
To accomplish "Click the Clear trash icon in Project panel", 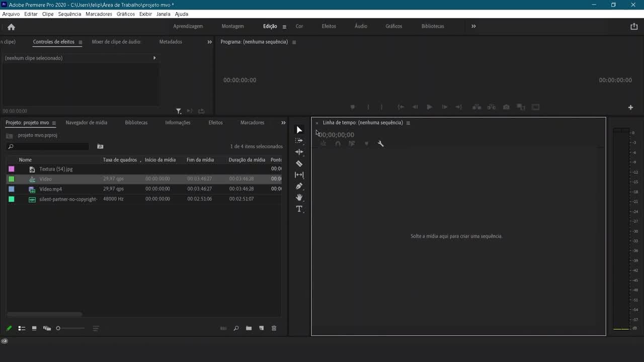I will tap(274, 328).
